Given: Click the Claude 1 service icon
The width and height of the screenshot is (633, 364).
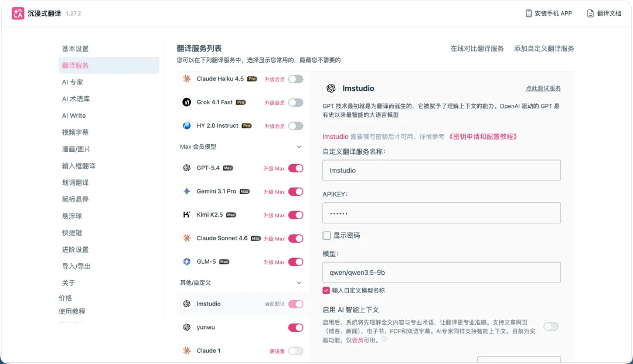Looking at the screenshot, I should (186, 351).
